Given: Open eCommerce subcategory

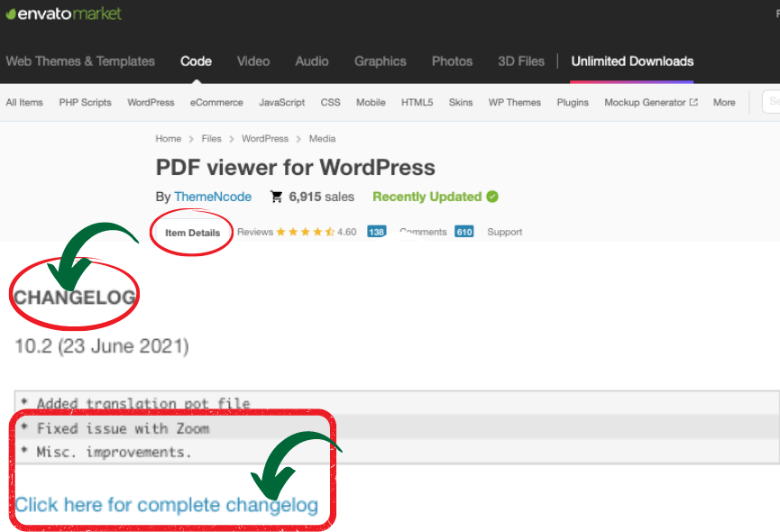Looking at the screenshot, I should click(x=216, y=103).
